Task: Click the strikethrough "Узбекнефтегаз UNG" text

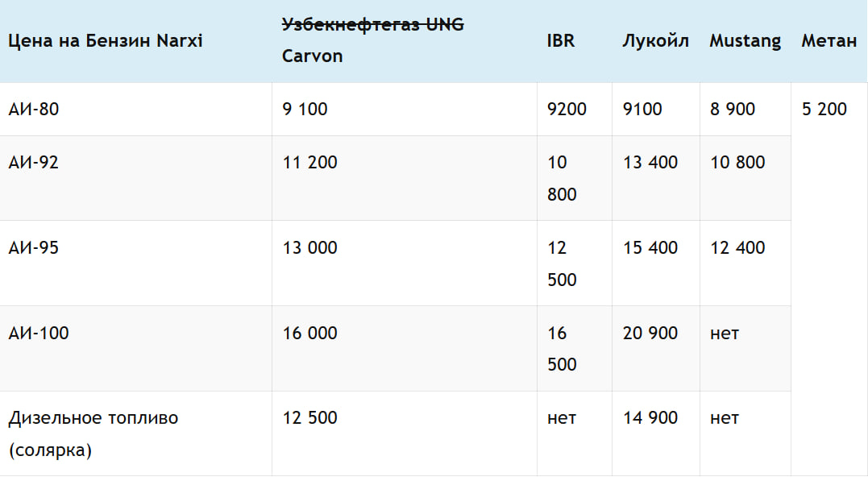Action: click(x=372, y=25)
